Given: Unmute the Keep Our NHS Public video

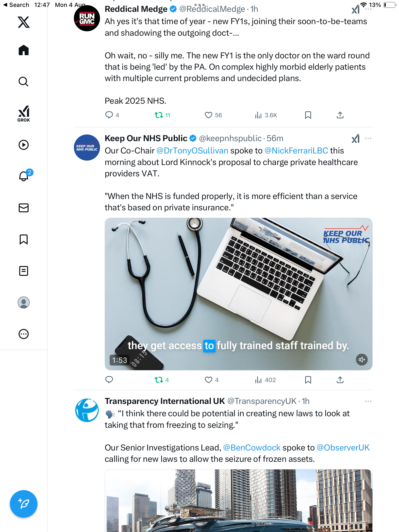Looking at the screenshot, I should click(x=362, y=360).
